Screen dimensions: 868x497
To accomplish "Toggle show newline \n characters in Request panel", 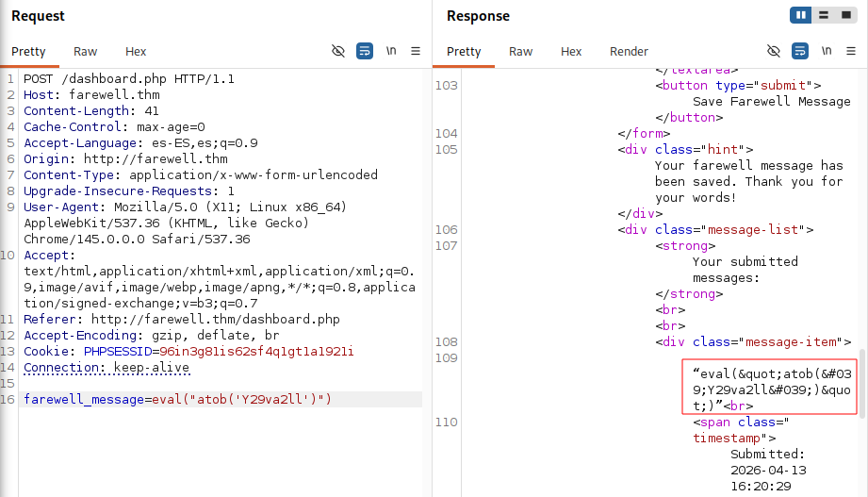I will 391,51.
